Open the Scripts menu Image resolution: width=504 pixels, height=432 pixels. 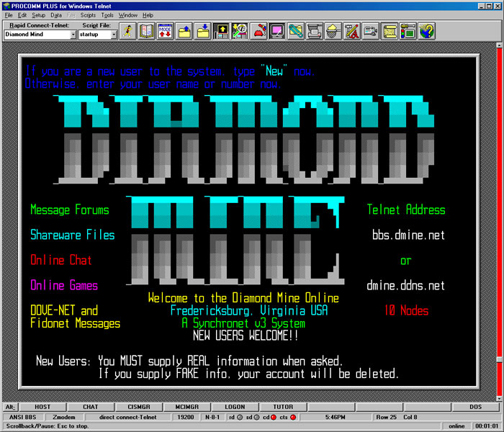coord(88,15)
